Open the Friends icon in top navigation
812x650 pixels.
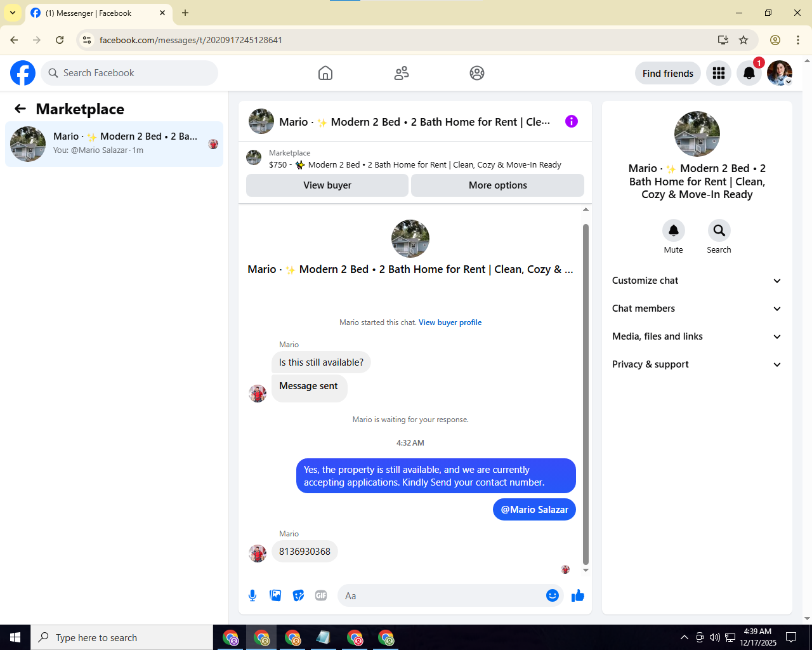tap(402, 73)
